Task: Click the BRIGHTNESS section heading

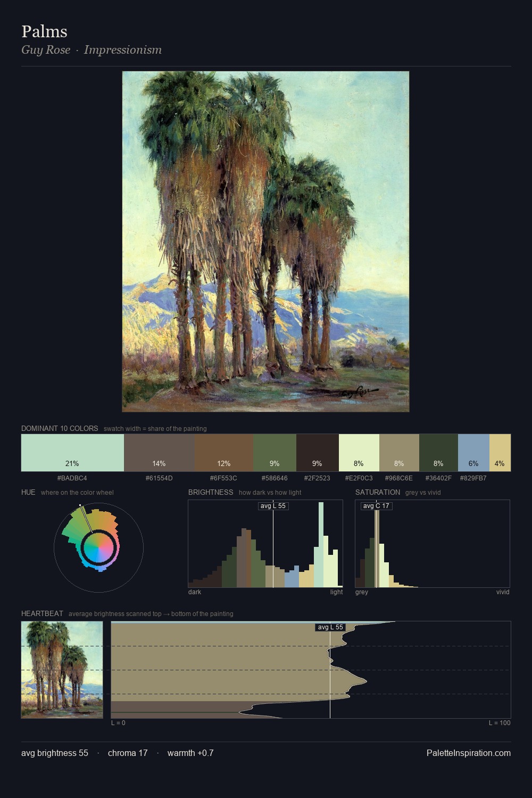Action: tap(211, 492)
